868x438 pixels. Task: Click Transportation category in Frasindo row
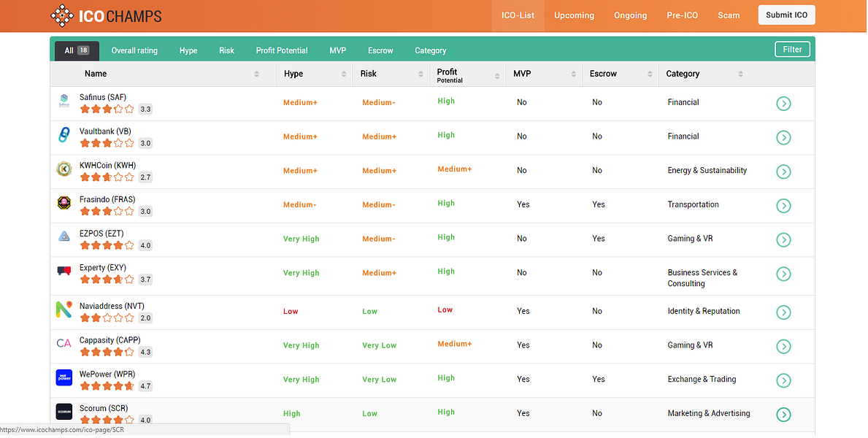693,204
